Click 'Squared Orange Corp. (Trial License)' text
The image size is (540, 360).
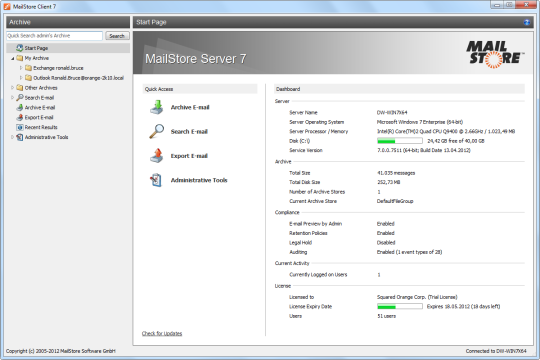tap(417, 297)
